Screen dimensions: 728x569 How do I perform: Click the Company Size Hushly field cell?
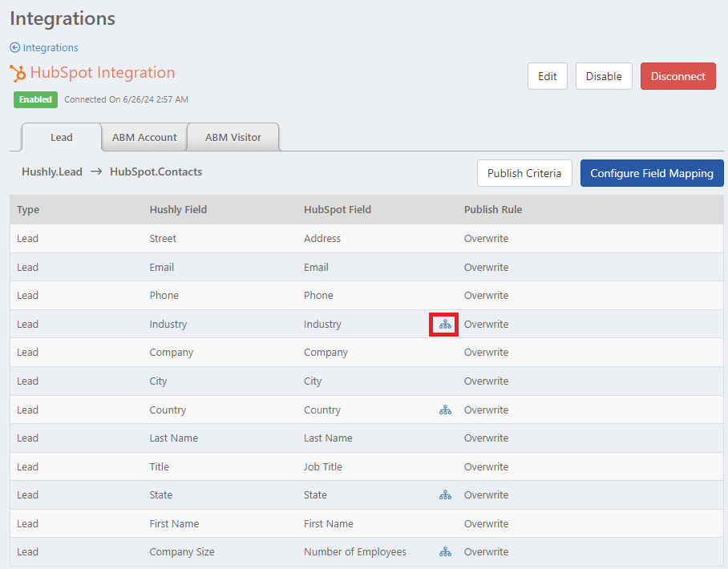click(x=181, y=552)
